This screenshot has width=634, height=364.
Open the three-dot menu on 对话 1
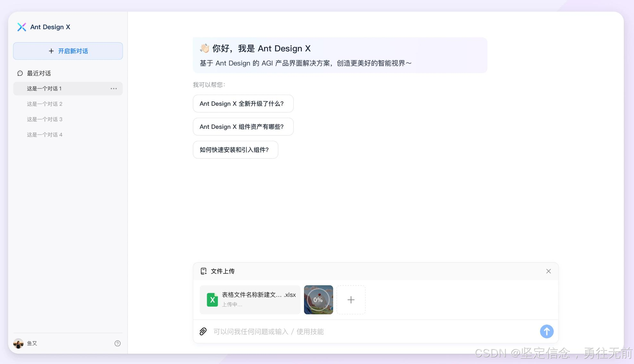[x=114, y=89]
